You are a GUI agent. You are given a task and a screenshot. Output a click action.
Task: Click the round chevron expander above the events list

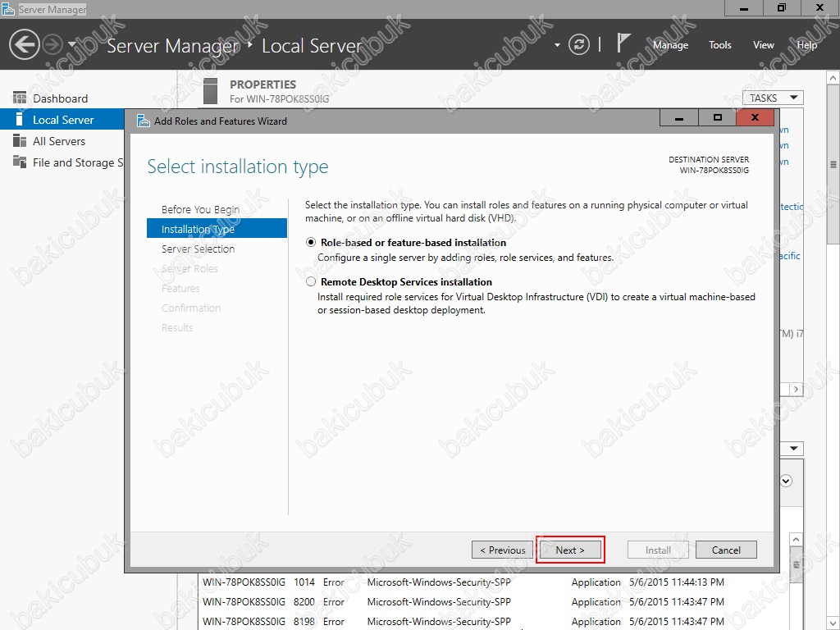pyautogui.click(x=786, y=481)
